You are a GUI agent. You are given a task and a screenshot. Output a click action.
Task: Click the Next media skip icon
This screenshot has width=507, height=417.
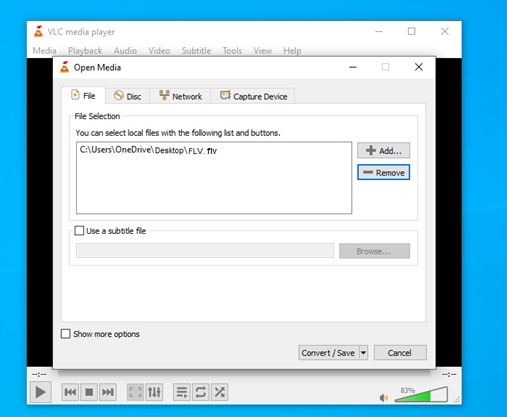pyautogui.click(x=108, y=392)
